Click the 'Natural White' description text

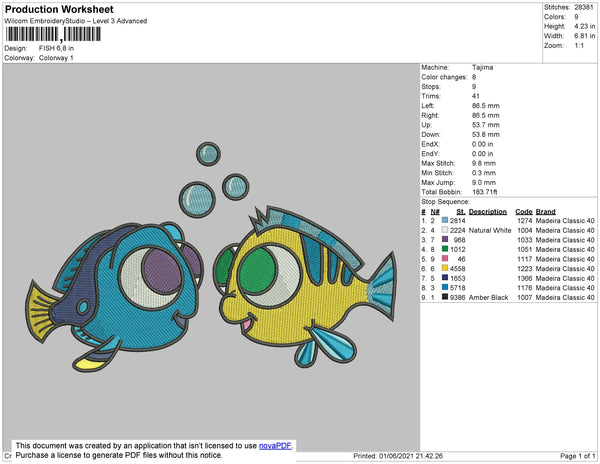pos(490,230)
